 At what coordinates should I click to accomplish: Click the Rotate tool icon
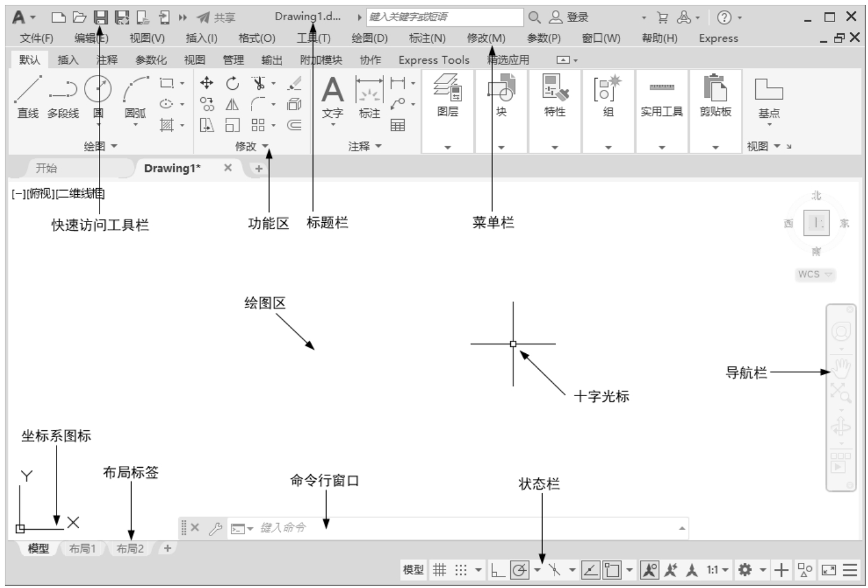(x=232, y=83)
